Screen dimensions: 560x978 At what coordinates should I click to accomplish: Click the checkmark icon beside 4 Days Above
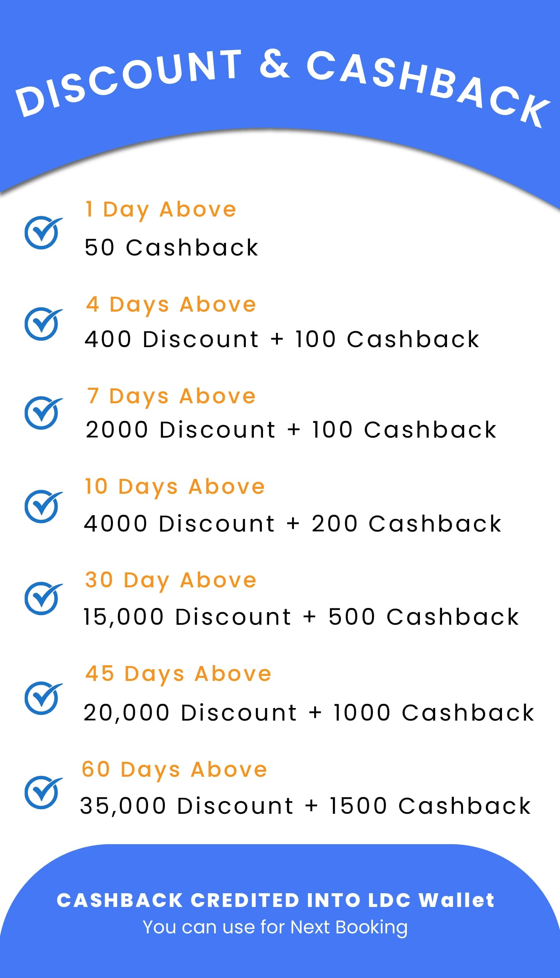tap(43, 323)
